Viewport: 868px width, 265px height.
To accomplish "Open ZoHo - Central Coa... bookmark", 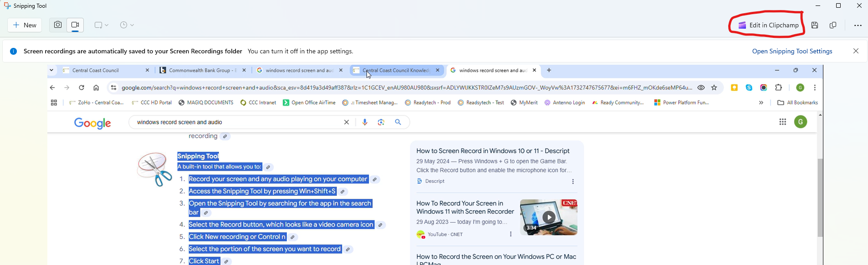I will tap(96, 103).
